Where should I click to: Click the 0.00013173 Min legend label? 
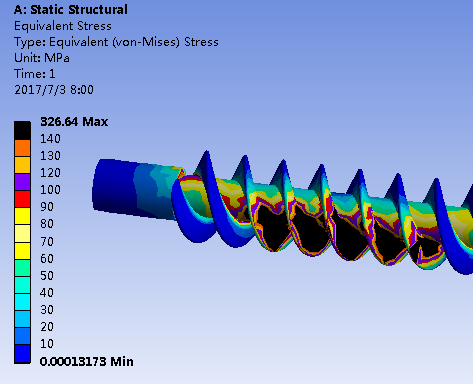[87, 362]
